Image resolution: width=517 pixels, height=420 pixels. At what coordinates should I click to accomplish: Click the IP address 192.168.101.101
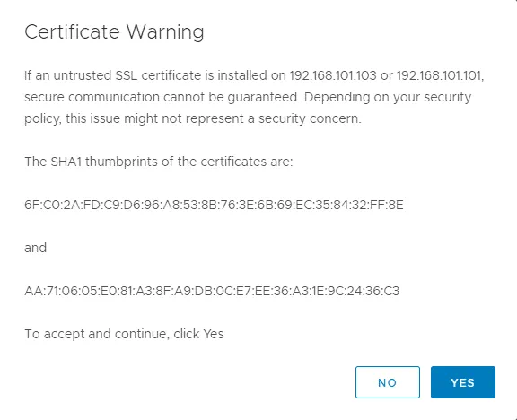[x=439, y=75]
